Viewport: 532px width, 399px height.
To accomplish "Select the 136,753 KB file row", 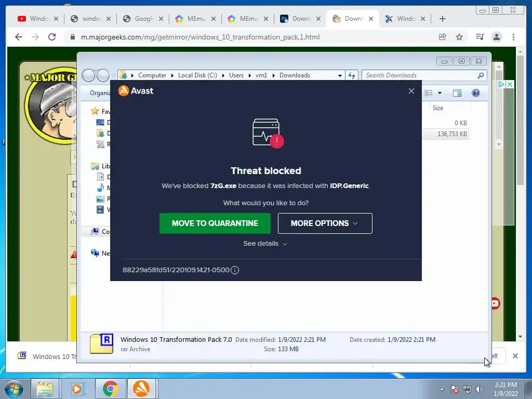I will coord(445,134).
